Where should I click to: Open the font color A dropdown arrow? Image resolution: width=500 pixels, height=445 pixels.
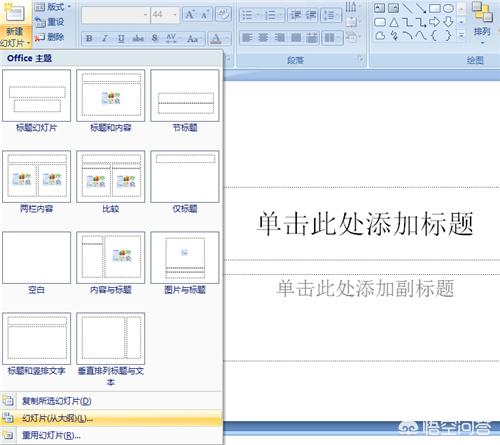[228, 39]
